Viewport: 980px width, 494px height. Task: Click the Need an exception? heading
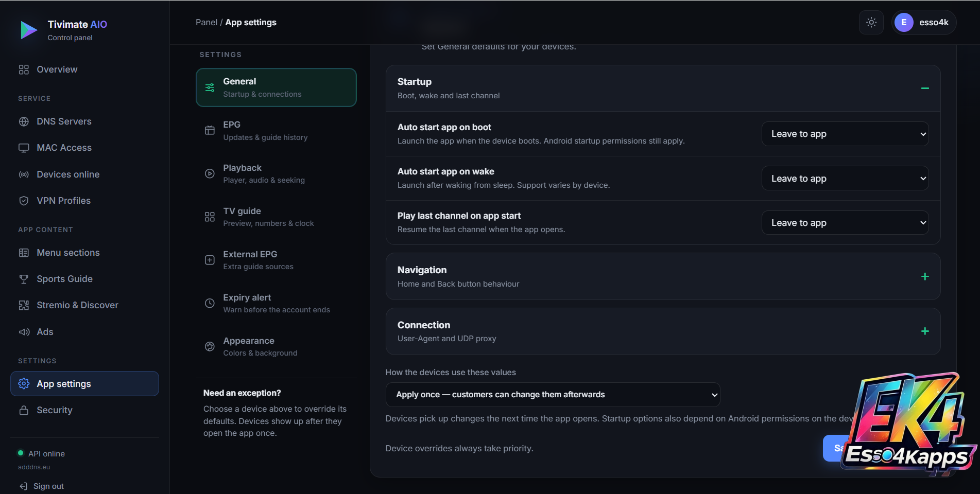click(x=242, y=393)
